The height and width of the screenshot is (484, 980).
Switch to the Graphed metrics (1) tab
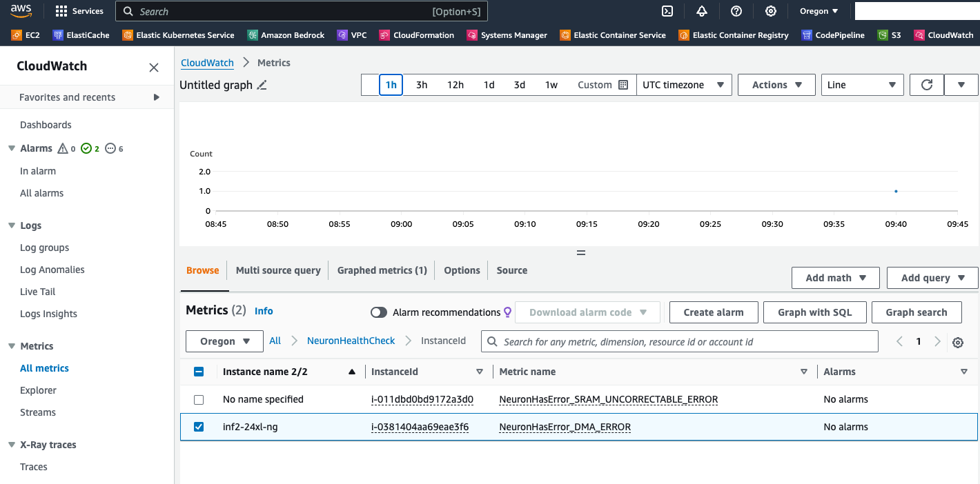click(382, 270)
